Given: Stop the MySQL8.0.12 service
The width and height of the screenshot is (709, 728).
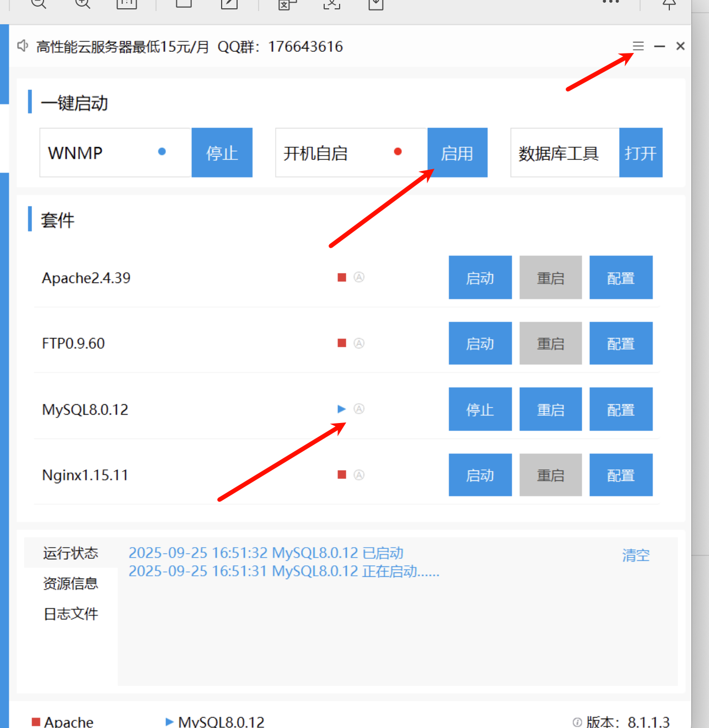Looking at the screenshot, I should (480, 409).
